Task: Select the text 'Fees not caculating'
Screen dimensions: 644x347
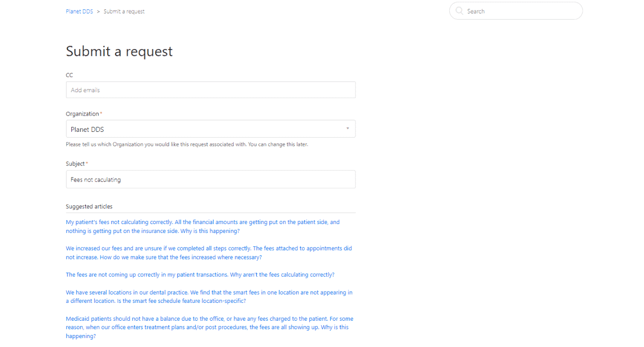Action: click(x=95, y=179)
